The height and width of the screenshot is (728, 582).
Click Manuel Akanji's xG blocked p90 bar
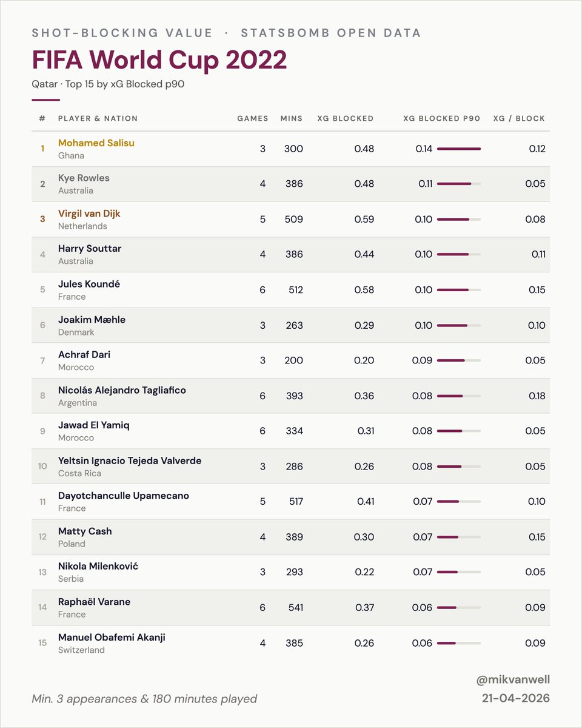click(459, 643)
